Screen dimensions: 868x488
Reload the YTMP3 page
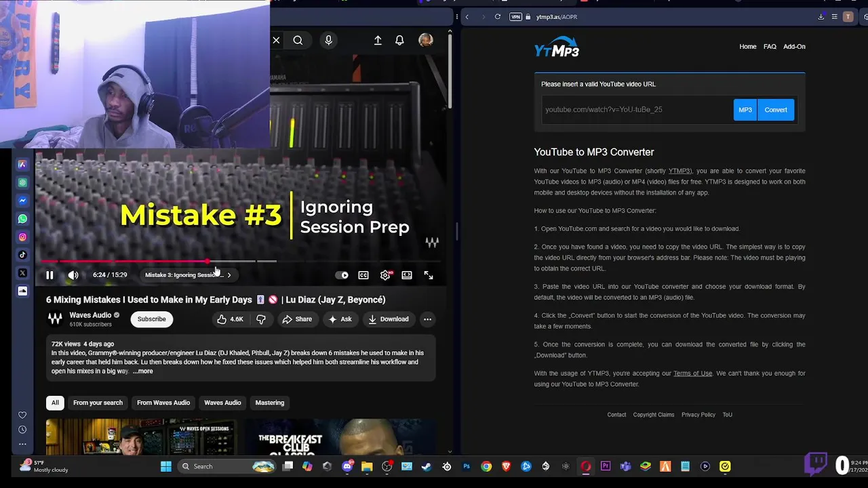click(498, 17)
